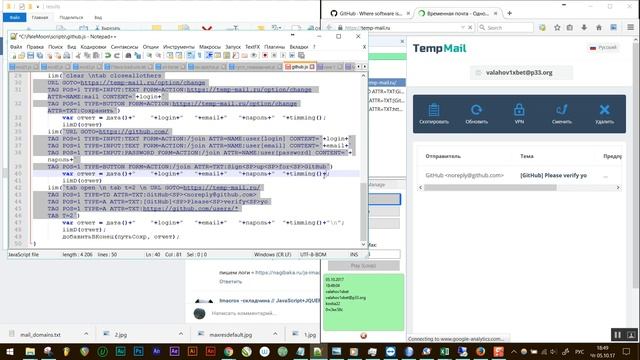This screenshot has width=640, height=360.
Task: Click the right tab-scroll arrow in Notepad++ tab bar
Action: [364, 67]
